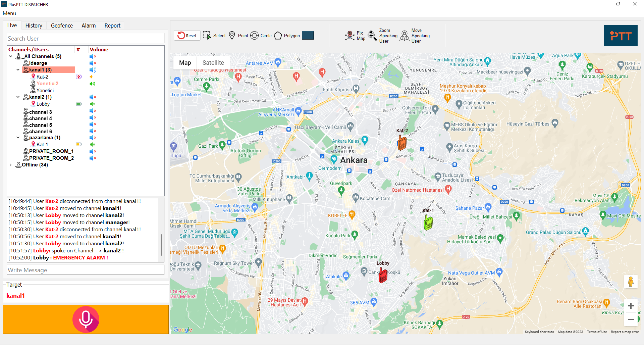Open the Alarm tab
The width and height of the screenshot is (644, 345).
pos(89,26)
